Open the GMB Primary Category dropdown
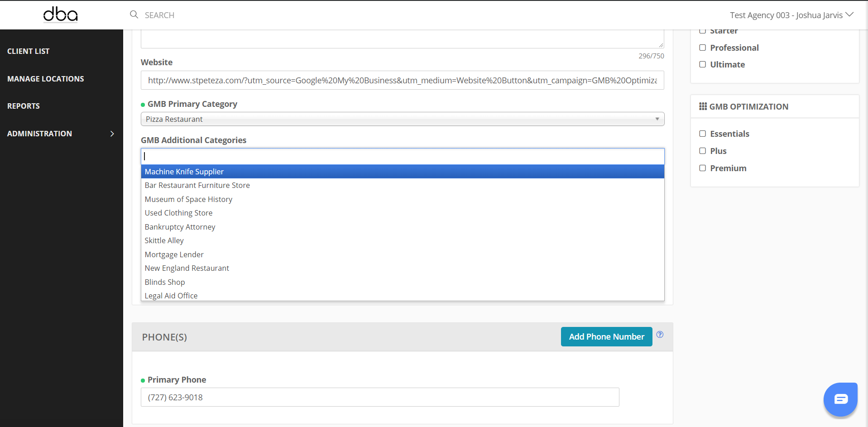 click(402, 119)
